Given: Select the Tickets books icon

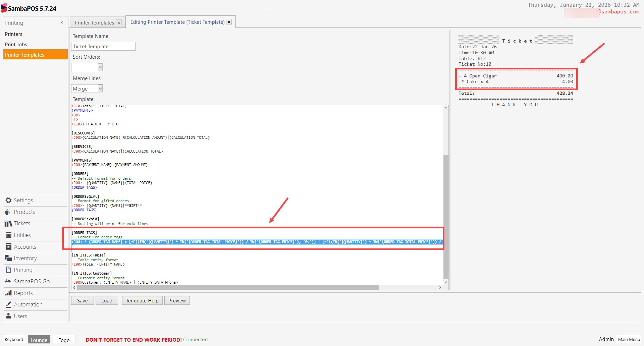Looking at the screenshot, I should (x=8, y=223).
